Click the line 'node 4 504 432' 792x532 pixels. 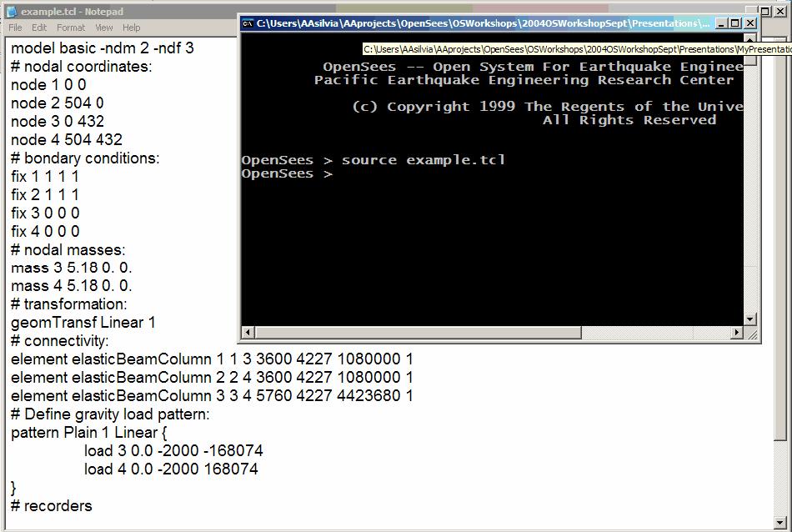[67, 139]
